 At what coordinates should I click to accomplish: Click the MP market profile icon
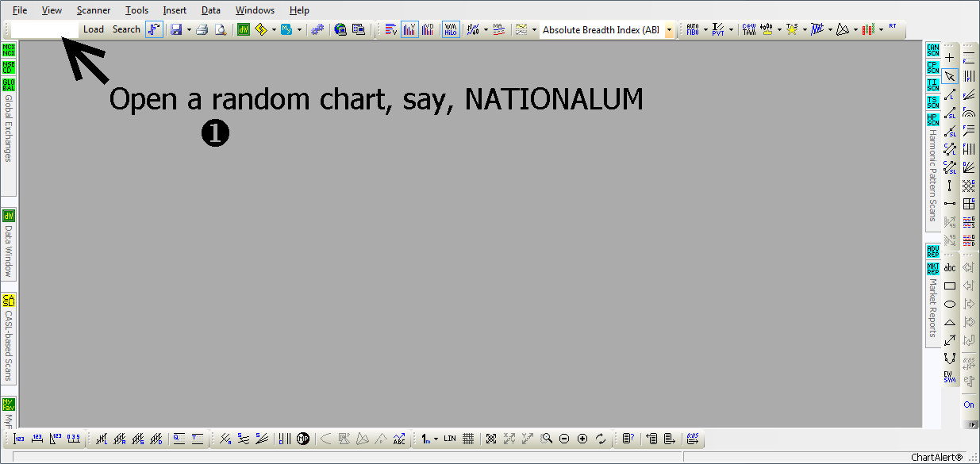(x=302, y=439)
